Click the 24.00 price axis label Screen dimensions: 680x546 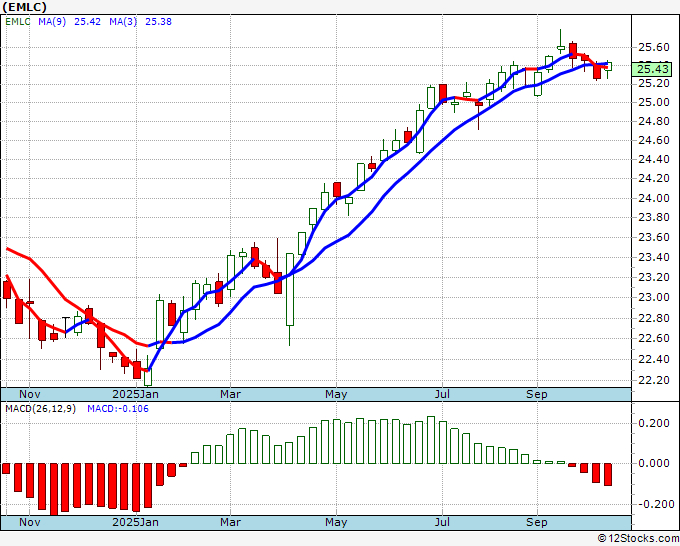(x=653, y=198)
